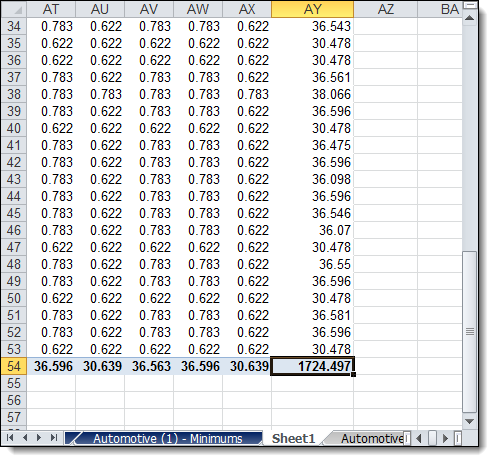Switch to Automotive (1) - Minimums tab
494x462 pixels.
[167, 438]
